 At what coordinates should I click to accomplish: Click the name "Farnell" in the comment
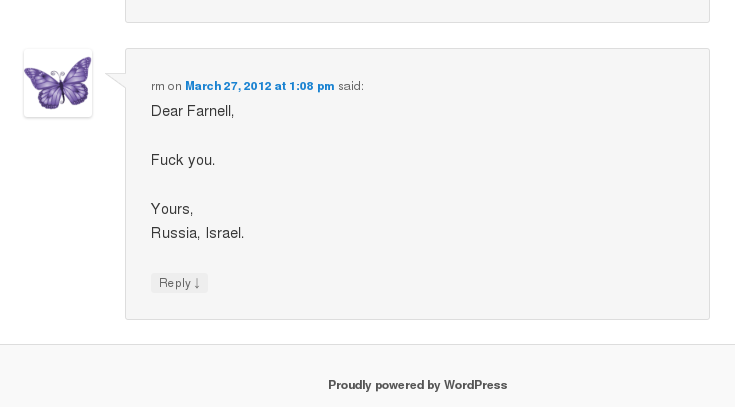[211, 111]
